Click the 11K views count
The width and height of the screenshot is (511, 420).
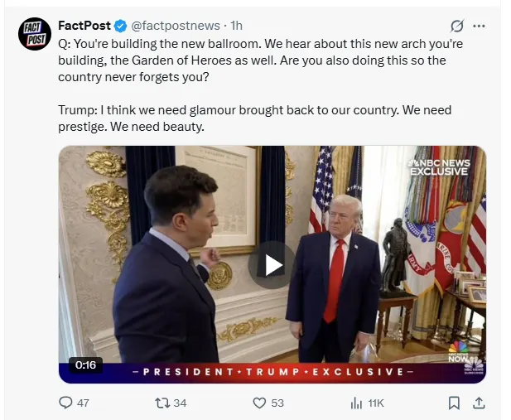(x=376, y=403)
